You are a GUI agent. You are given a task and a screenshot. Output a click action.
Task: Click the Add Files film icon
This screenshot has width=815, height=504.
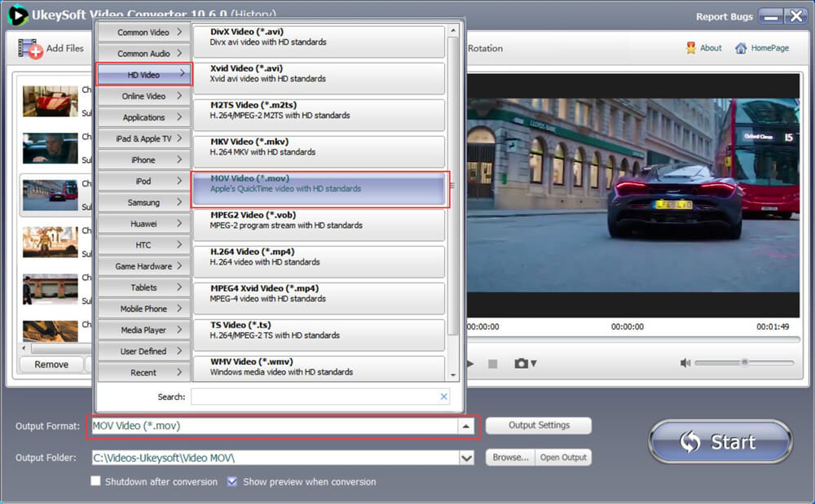tap(30, 49)
